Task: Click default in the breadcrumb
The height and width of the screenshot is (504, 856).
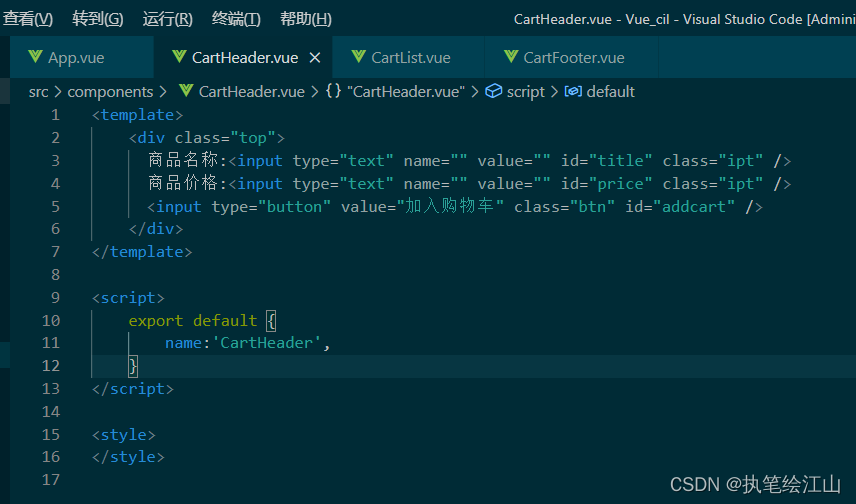Action: click(x=610, y=92)
